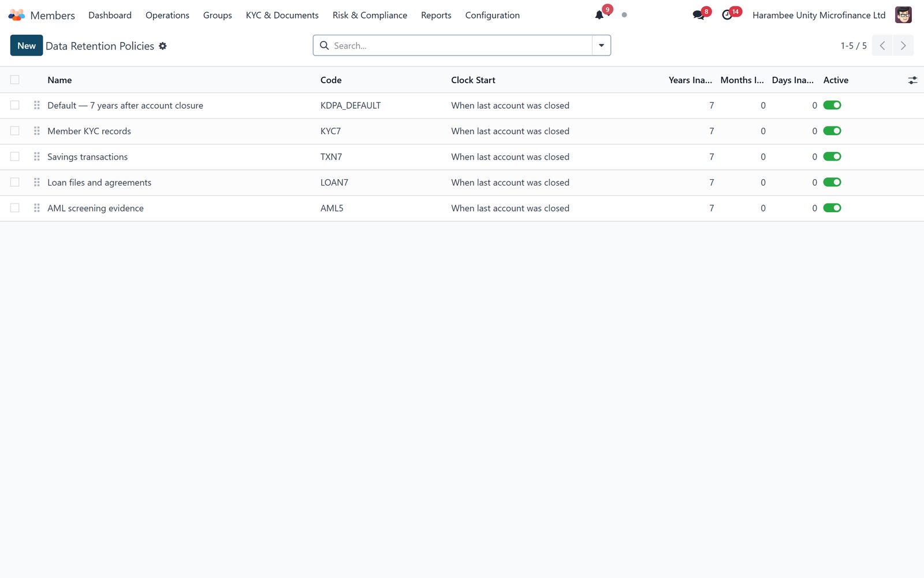This screenshot has width=924, height=578.
Task: Open the activities clock icon
Action: coord(727,15)
